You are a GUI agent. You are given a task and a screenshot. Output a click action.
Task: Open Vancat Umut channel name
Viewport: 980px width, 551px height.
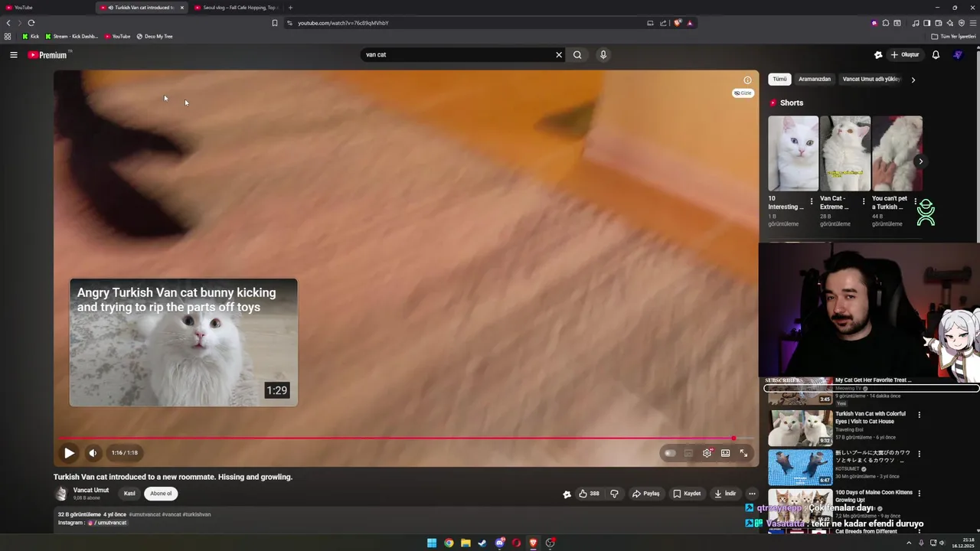(91, 490)
